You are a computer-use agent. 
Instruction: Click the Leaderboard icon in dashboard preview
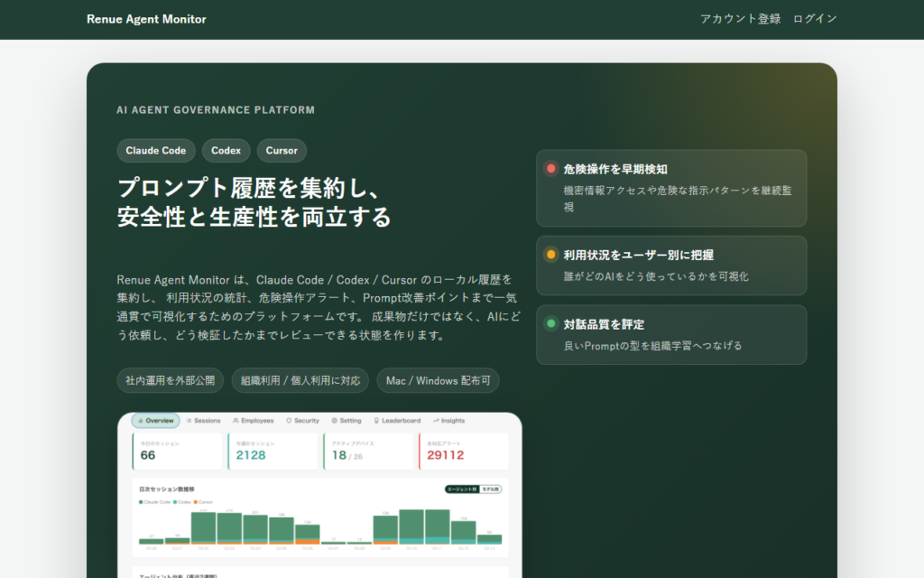point(376,421)
